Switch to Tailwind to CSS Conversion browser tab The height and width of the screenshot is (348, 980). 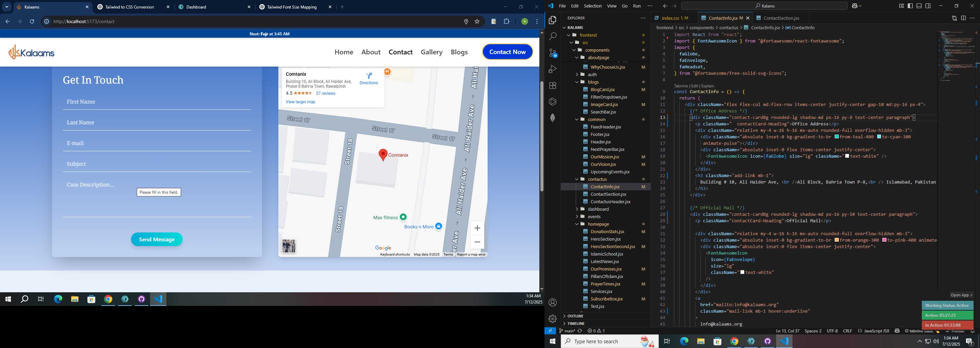click(x=129, y=7)
